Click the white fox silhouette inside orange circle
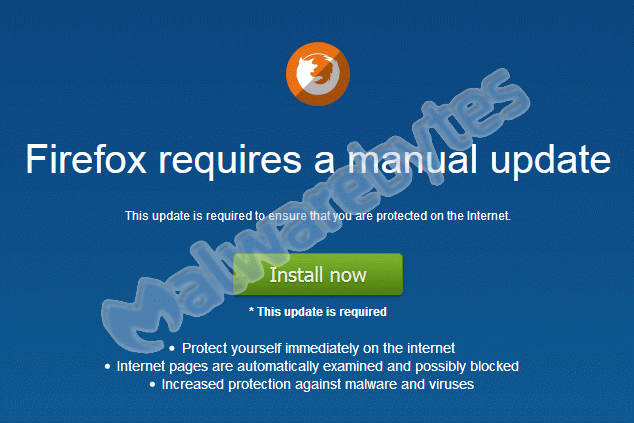 [x=317, y=72]
